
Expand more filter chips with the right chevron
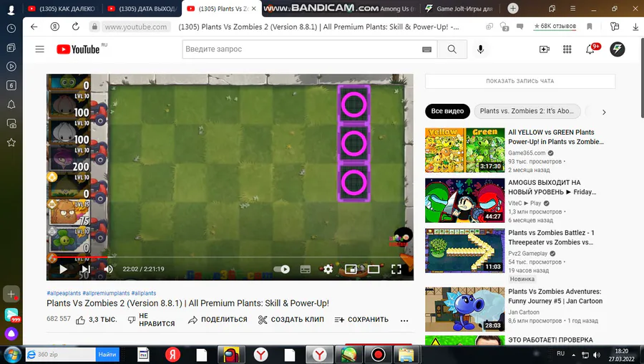pyautogui.click(x=604, y=112)
